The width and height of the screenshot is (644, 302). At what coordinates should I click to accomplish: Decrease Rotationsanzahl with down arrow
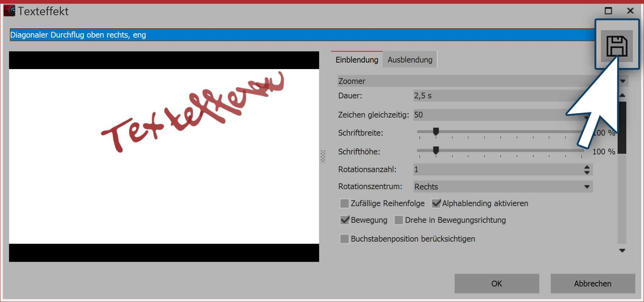click(x=587, y=173)
